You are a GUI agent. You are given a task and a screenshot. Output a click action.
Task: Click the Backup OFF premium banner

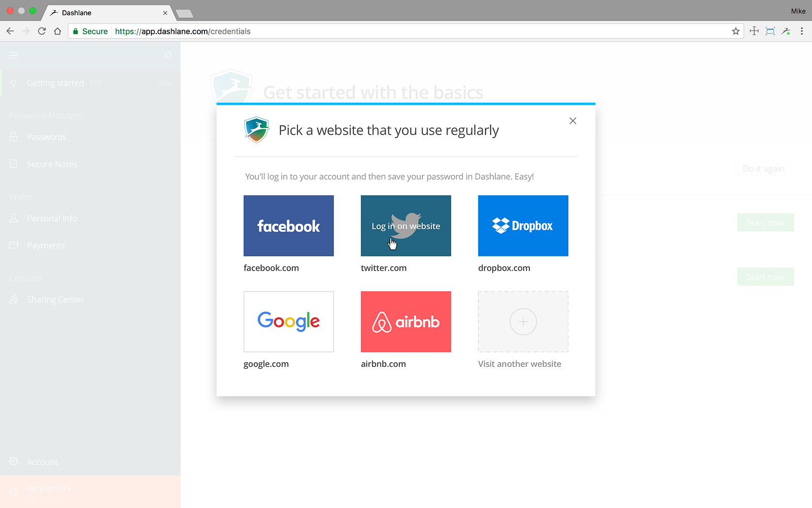(90, 492)
